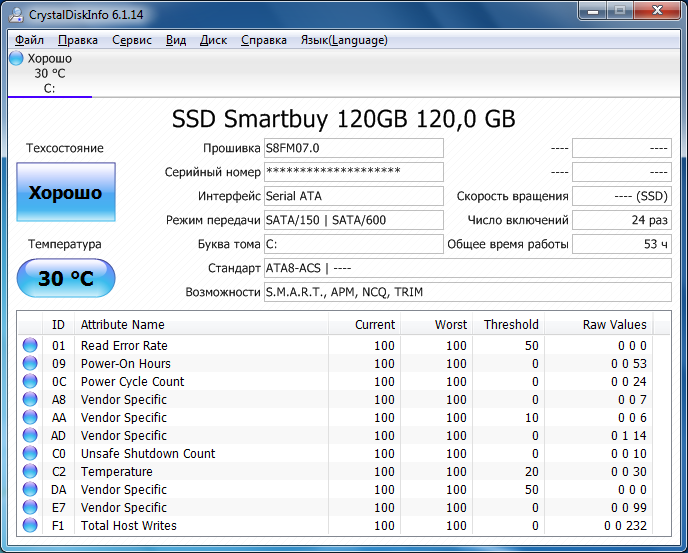Click status circle in the A8 row
The height and width of the screenshot is (553, 688).
pos(30,399)
